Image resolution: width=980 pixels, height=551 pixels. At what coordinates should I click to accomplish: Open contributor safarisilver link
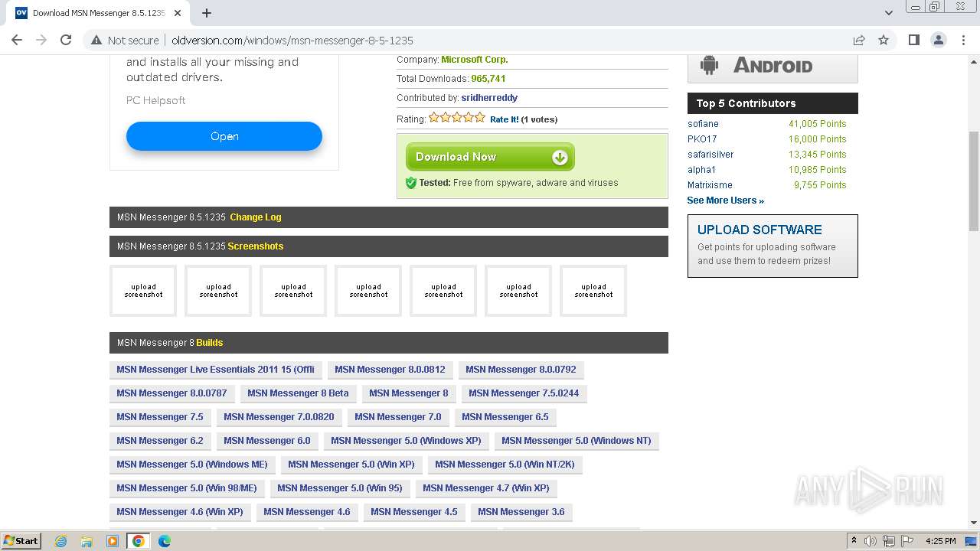pyautogui.click(x=710, y=155)
